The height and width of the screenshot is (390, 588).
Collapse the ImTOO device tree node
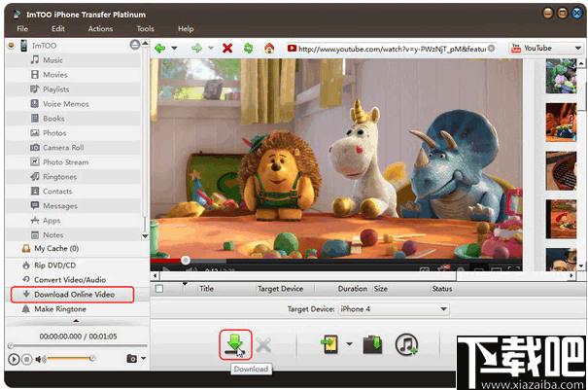click(12, 46)
